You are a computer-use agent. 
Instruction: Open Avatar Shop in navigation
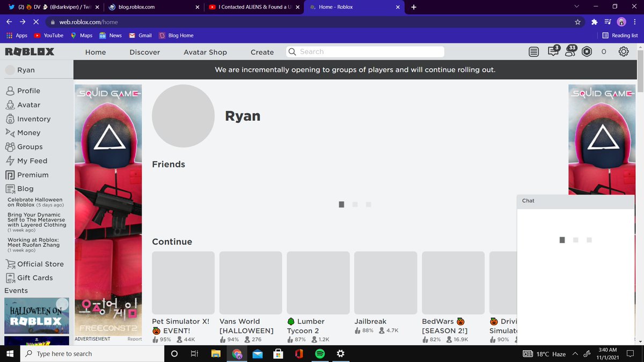205,52
